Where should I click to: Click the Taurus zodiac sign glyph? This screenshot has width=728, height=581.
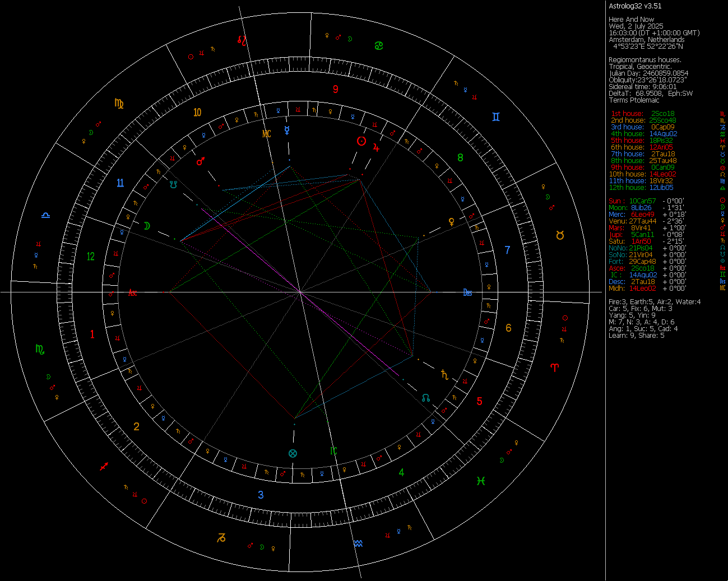(560, 235)
